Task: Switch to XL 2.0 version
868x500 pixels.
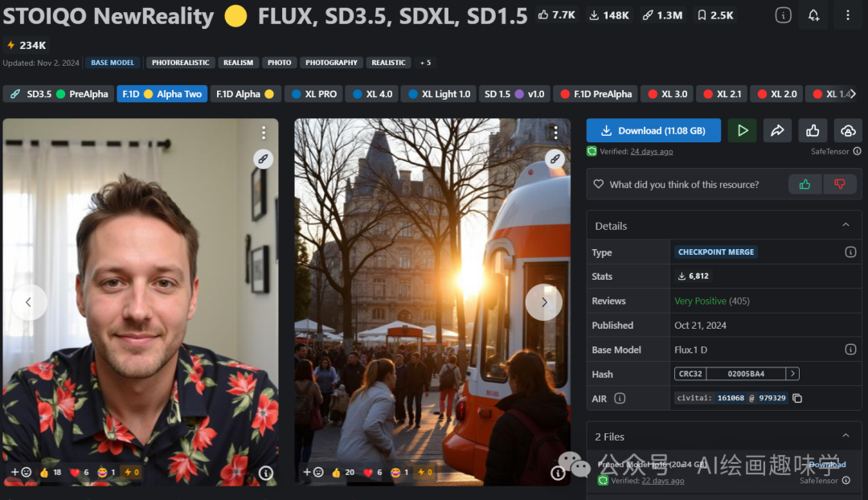Action: tap(776, 94)
